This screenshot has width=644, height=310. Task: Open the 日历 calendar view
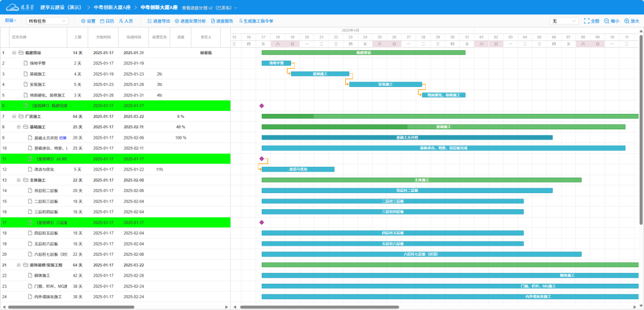[107, 21]
